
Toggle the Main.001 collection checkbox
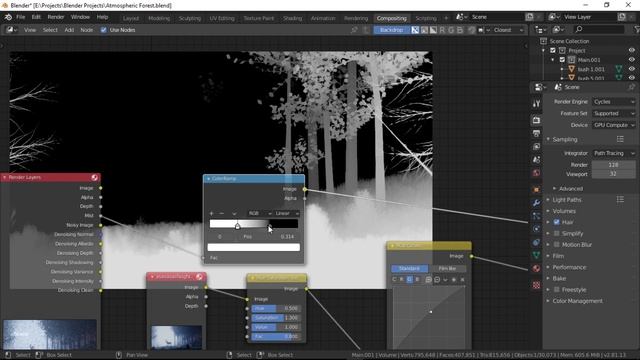tap(562, 60)
